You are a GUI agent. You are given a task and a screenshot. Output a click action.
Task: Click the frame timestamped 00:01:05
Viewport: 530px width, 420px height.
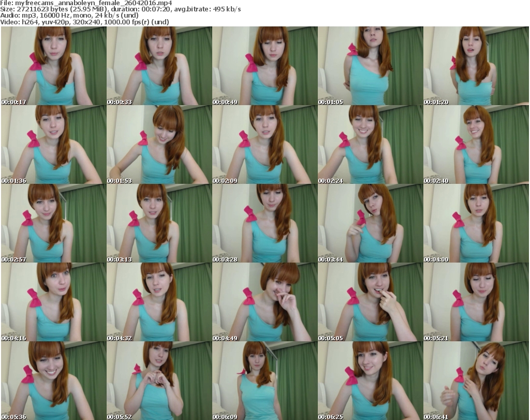(370, 66)
